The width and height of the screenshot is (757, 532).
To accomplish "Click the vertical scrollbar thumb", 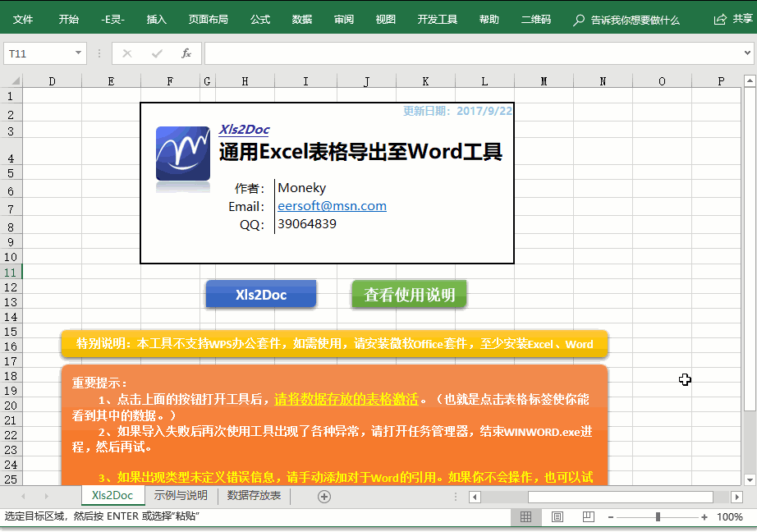I will click(x=750, y=250).
